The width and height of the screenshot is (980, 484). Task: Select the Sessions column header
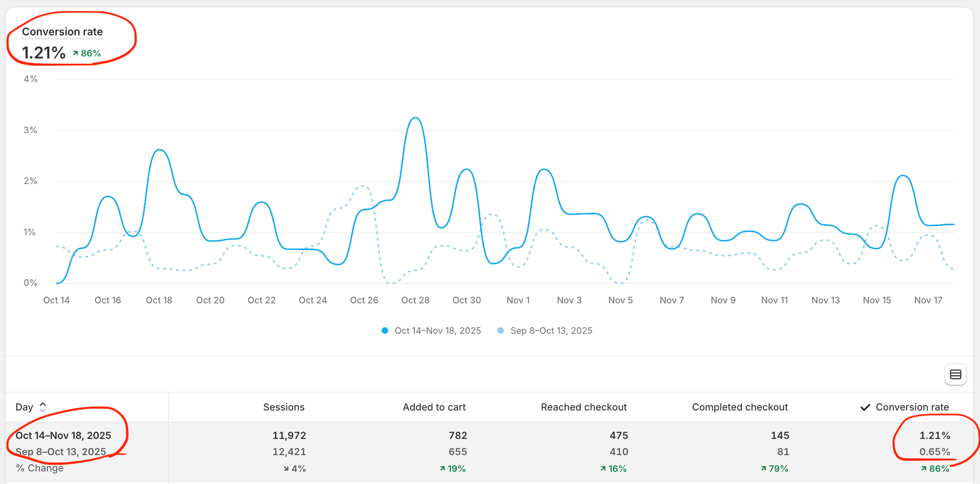pos(284,407)
